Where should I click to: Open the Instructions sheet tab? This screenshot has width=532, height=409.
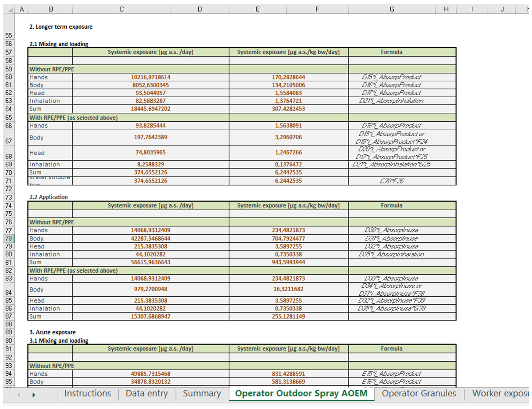pyautogui.click(x=87, y=393)
